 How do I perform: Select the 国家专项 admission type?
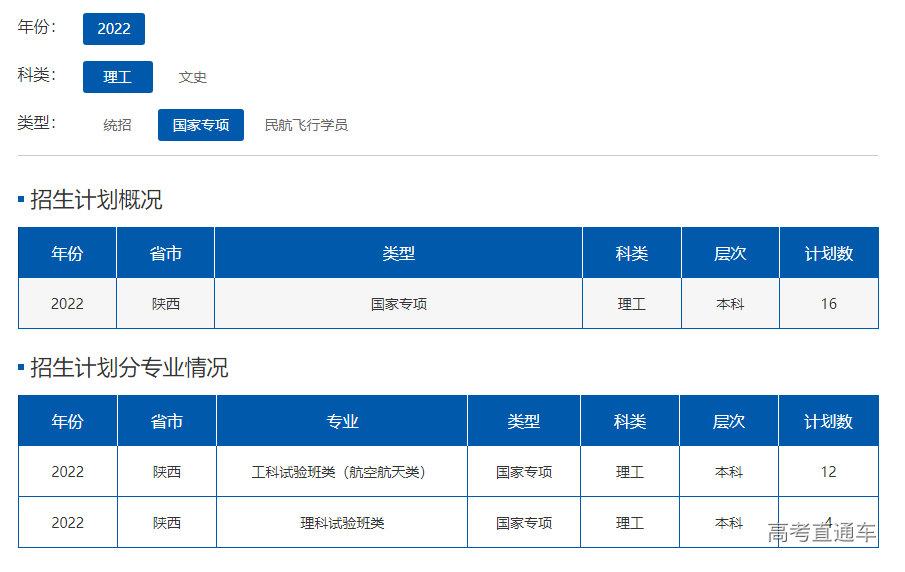(x=201, y=125)
